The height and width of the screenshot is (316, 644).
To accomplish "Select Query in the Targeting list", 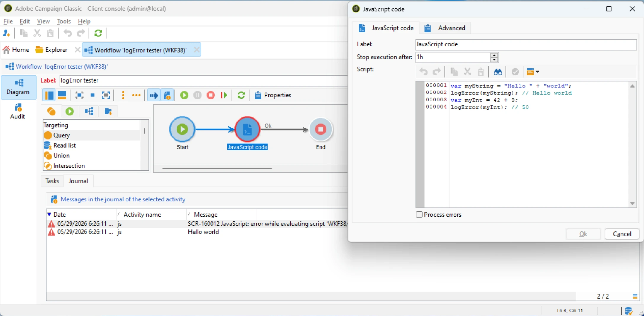I will click(92, 135).
